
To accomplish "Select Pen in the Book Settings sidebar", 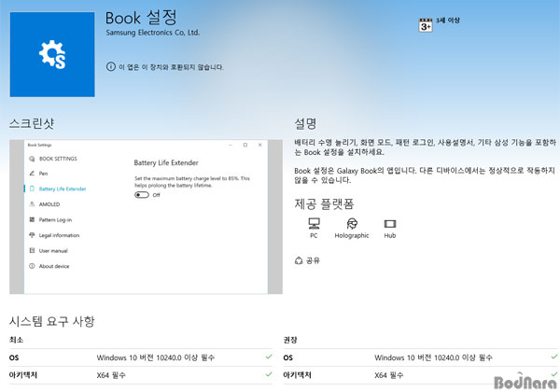I will [43, 174].
